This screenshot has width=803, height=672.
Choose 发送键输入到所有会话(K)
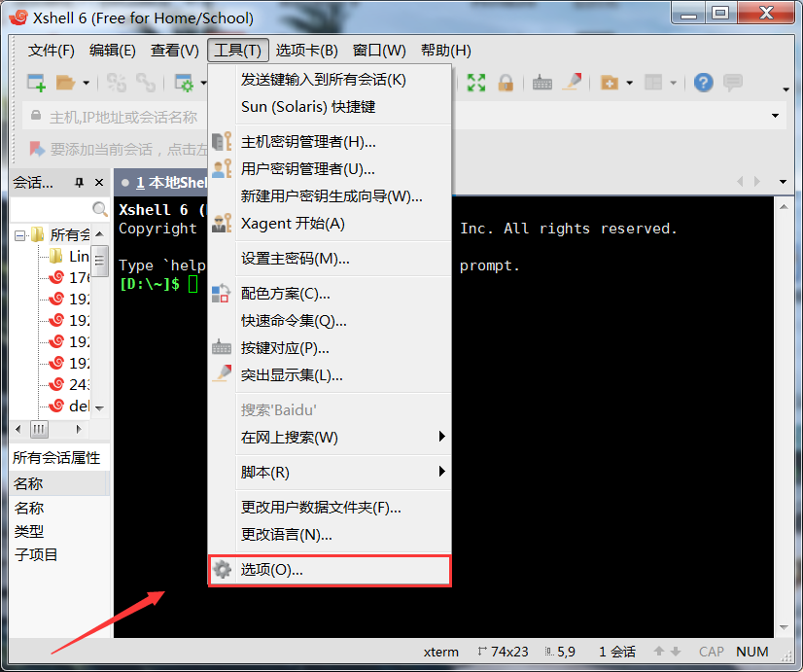(330, 80)
